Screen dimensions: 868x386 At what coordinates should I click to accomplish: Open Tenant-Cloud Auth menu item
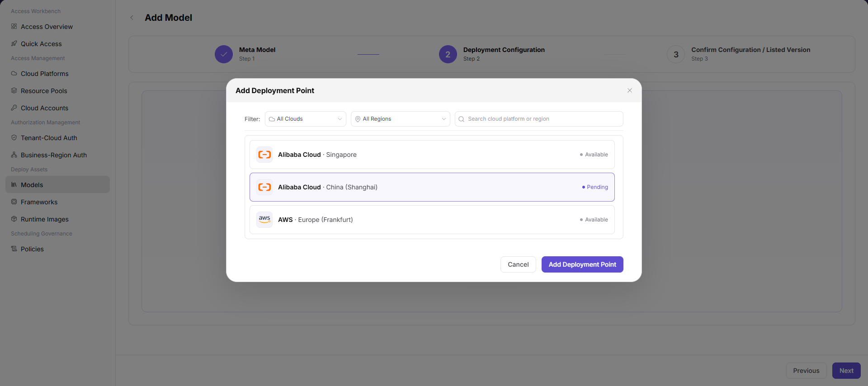tap(57, 138)
